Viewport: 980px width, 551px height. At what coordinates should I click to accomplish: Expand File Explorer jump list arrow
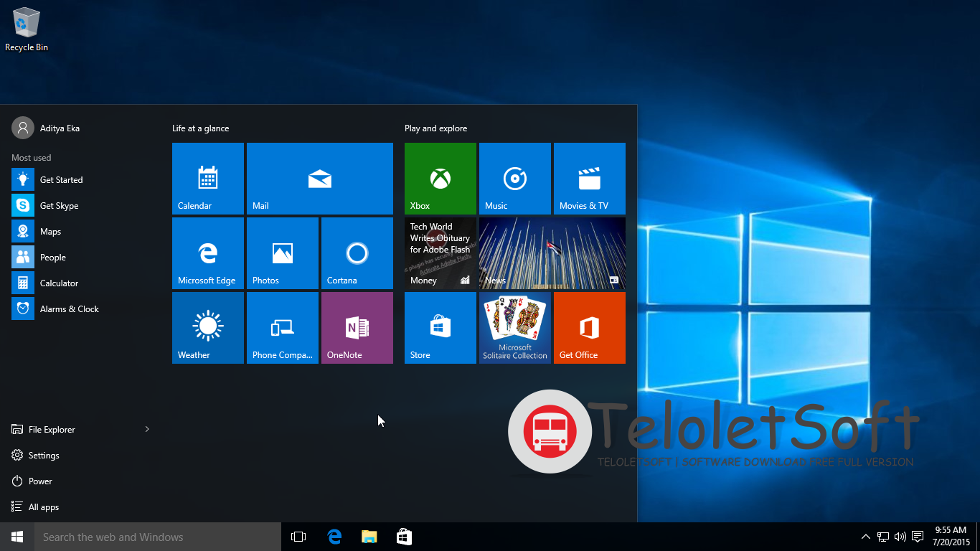point(147,430)
